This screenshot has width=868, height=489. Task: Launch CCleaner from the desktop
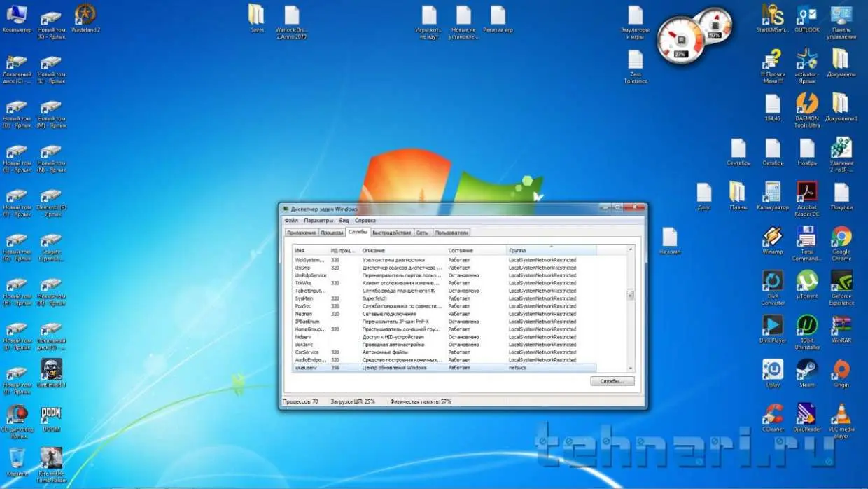(x=773, y=418)
